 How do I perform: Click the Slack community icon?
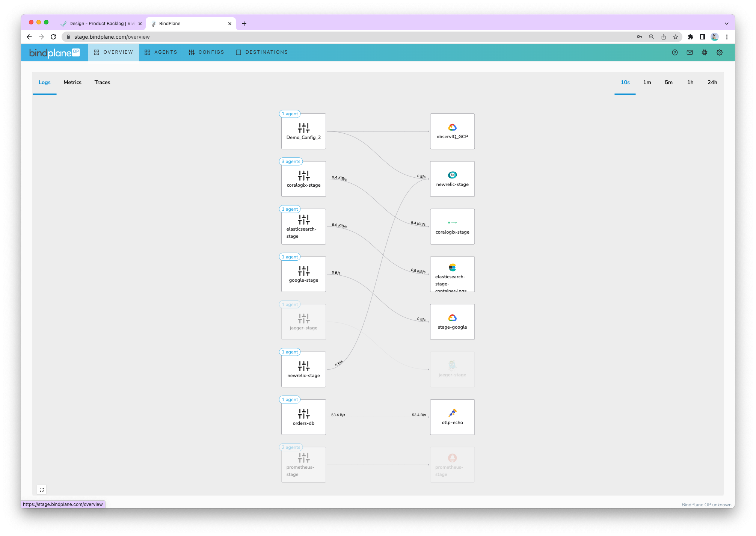705,53
